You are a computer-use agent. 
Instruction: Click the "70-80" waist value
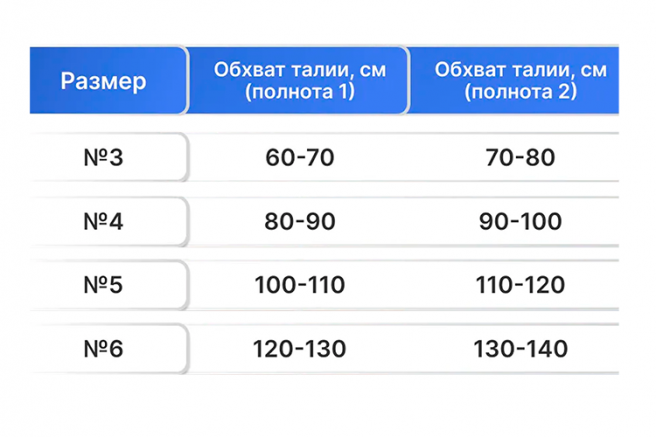tap(517, 157)
